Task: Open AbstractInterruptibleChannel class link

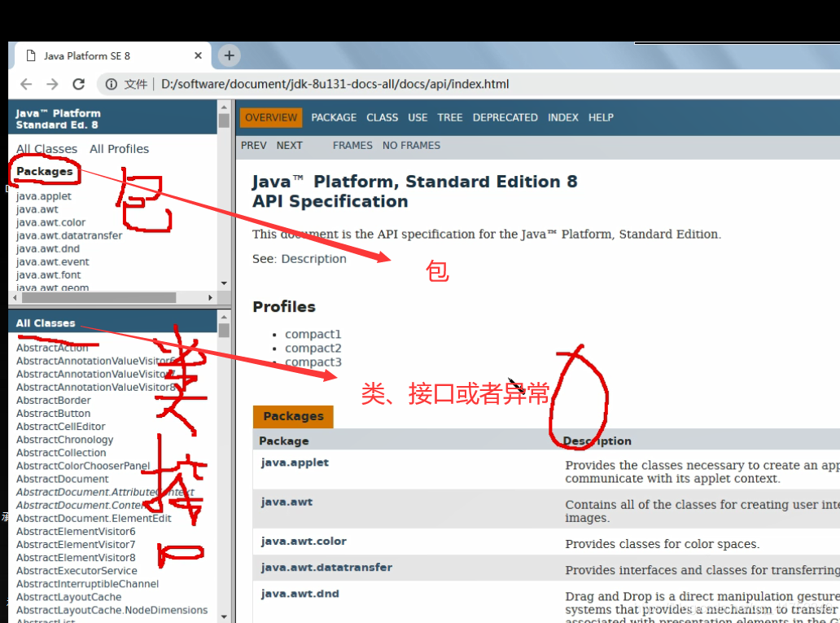Action: (x=87, y=584)
